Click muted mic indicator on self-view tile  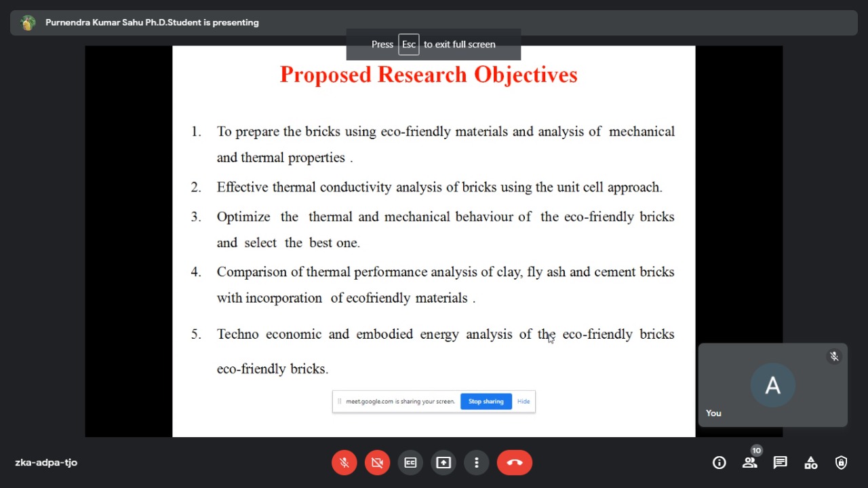(x=834, y=356)
